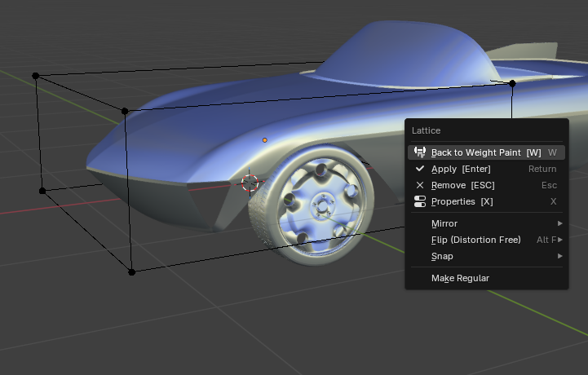This screenshot has width=588, height=375.
Task: Select Remove [ESC] in the Lattice menu
Action: [x=486, y=185]
